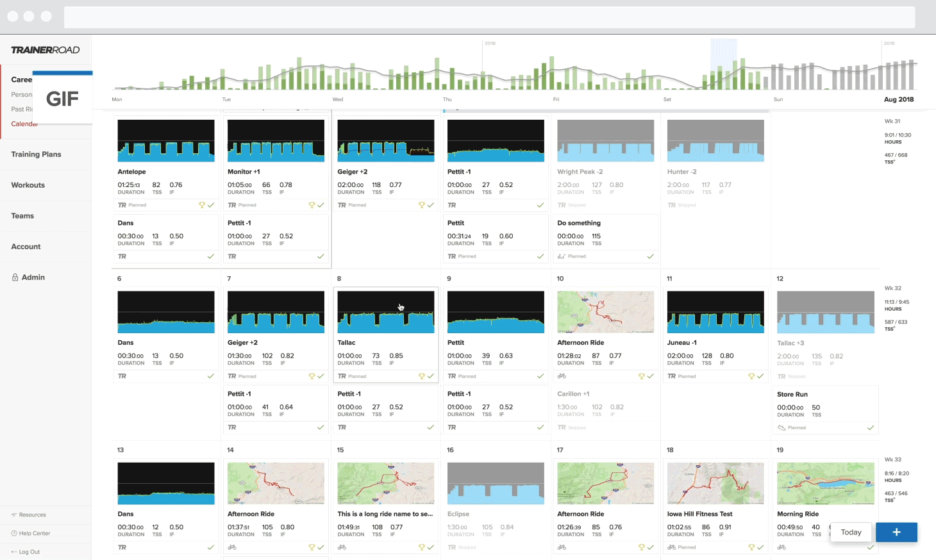Click the highlighted week region in the timeline chart
Screen dimensions: 936x560
point(723,64)
